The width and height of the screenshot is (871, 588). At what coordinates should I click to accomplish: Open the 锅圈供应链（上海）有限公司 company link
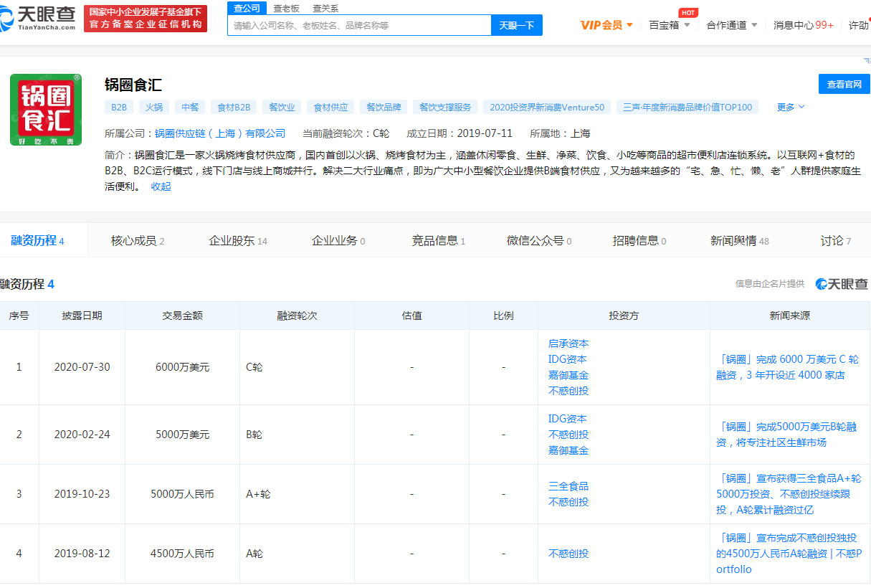[x=220, y=133]
